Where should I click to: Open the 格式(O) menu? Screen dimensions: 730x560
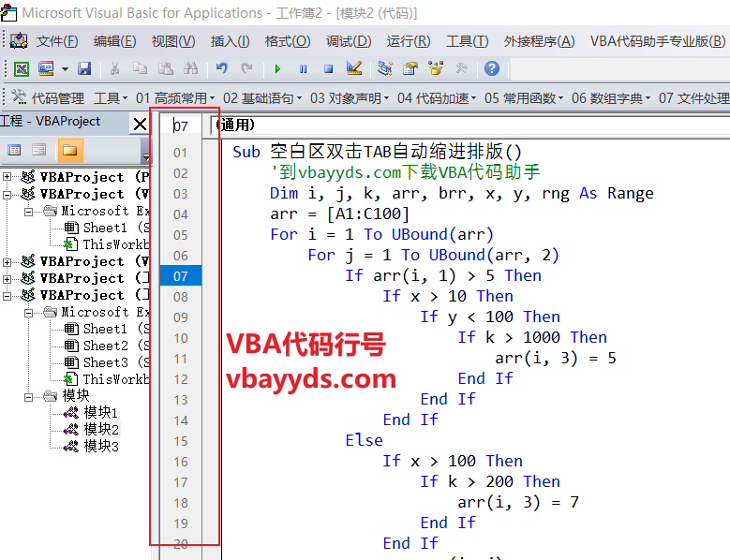pyautogui.click(x=288, y=41)
